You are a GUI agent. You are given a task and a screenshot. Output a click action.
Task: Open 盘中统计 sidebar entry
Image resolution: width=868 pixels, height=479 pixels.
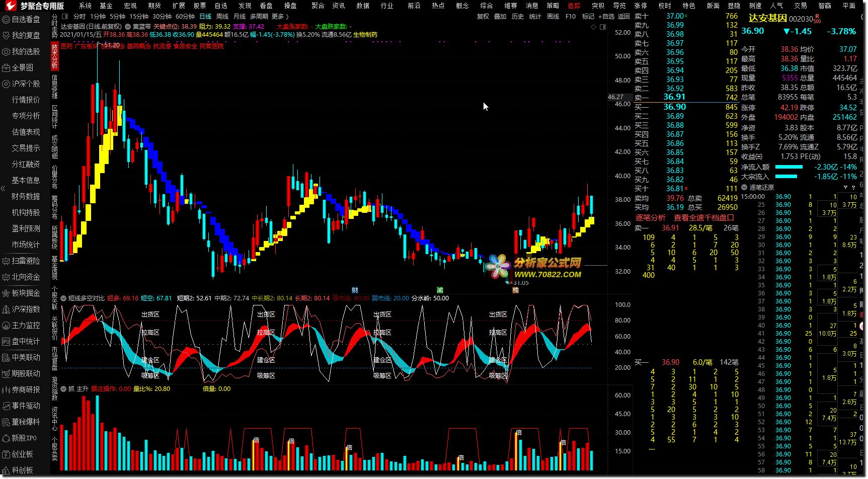tap(22, 341)
